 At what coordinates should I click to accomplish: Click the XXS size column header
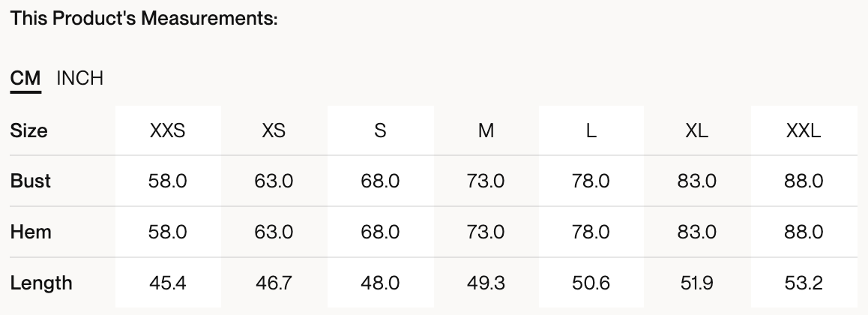[168, 130]
